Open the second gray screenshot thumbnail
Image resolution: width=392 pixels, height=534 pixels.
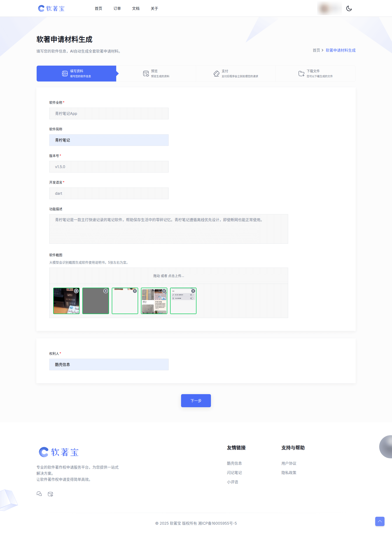tap(96, 301)
